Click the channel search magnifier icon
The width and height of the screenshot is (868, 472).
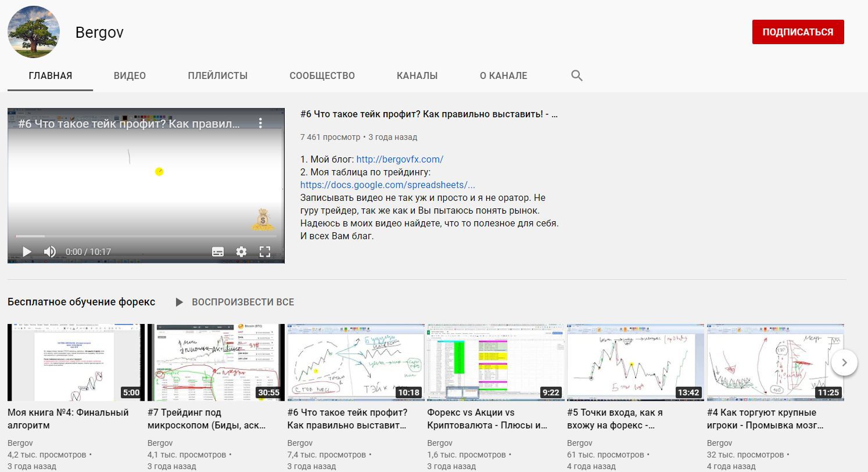tap(576, 75)
